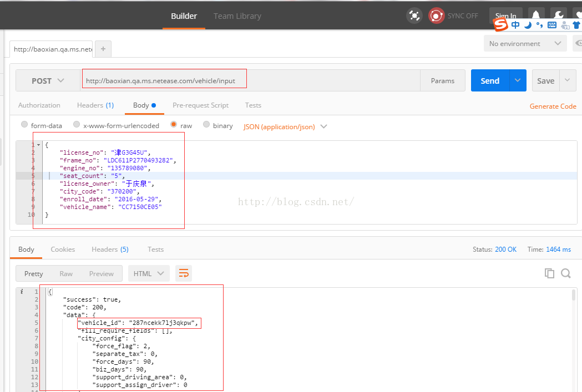This screenshot has width=582, height=392.
Task: Click the Sogou moon half-width icon
Action: click(528, 25)
